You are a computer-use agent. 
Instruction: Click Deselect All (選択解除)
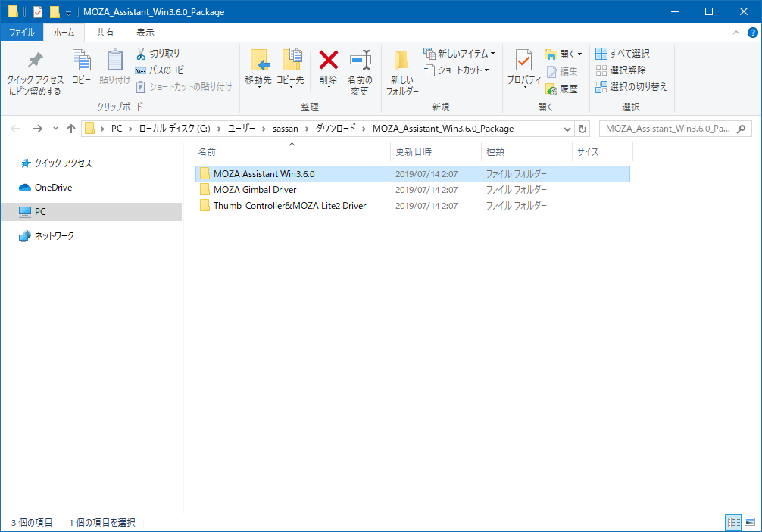(621, 70)
